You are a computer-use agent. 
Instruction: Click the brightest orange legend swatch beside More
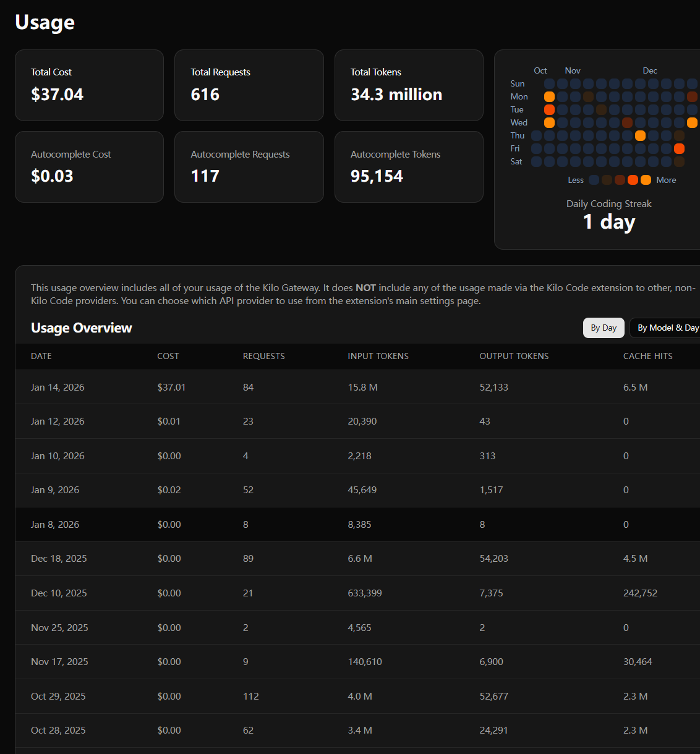tap(646, 180)
